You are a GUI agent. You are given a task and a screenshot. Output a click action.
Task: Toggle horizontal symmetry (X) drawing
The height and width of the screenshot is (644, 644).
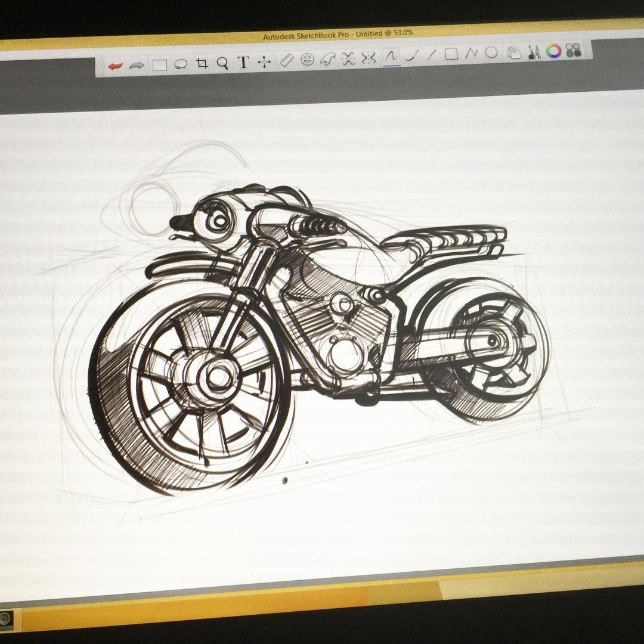coord(348,58)
